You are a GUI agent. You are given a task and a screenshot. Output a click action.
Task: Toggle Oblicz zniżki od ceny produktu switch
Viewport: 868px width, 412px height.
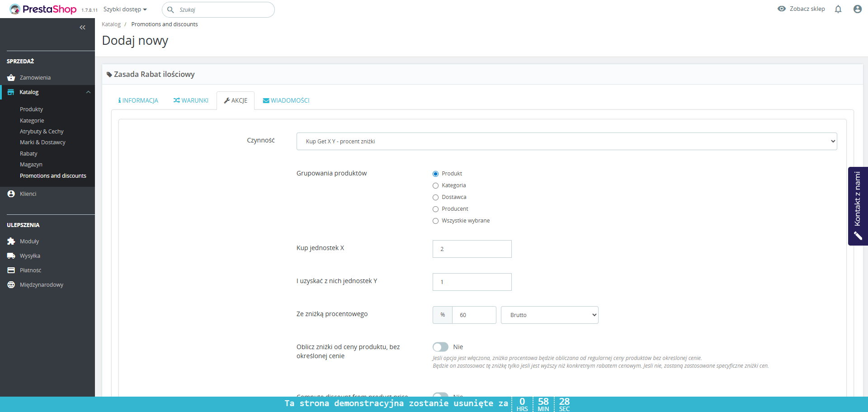click(x=440, y=347)
